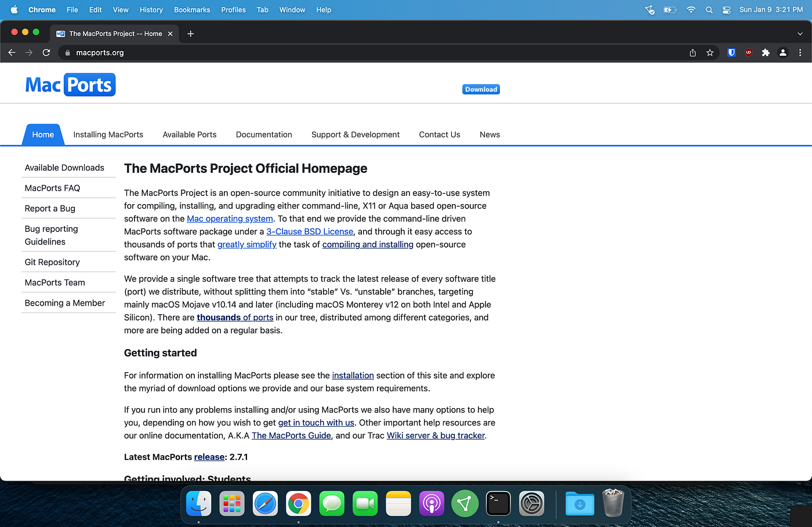Open a new tab with plus button
The height and width of the screenshot is (527, 812).
[190, 34]
